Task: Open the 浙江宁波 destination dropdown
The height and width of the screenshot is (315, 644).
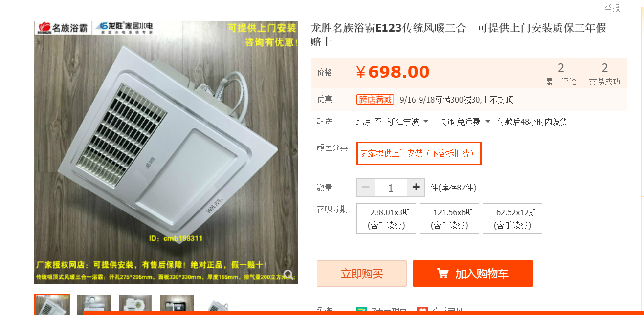Action: pyautogui.click(x=408, y=122)
